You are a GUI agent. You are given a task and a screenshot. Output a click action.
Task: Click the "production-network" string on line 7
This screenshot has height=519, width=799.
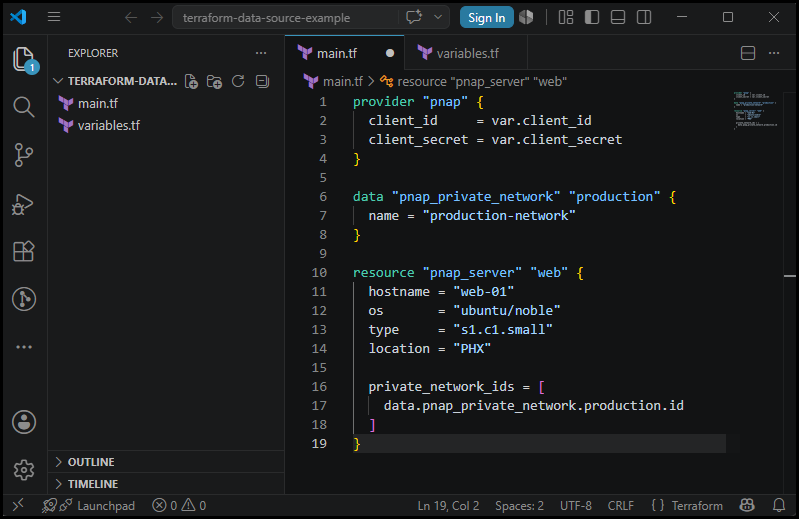pyautogui.click(x=499, y=215)
